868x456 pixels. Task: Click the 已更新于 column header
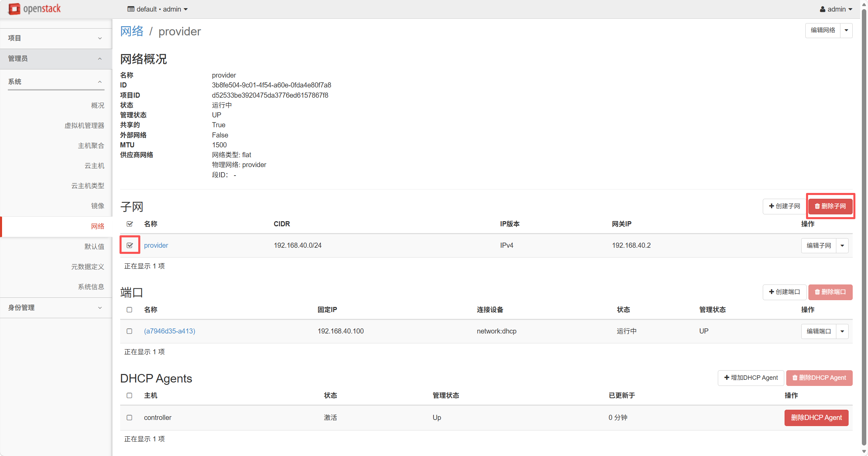[622, 395]
